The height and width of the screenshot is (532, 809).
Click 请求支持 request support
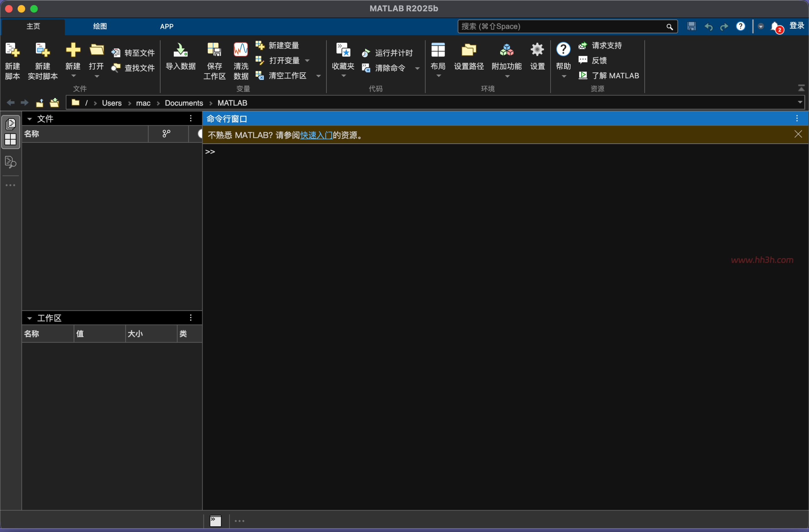tap(600, 45)
